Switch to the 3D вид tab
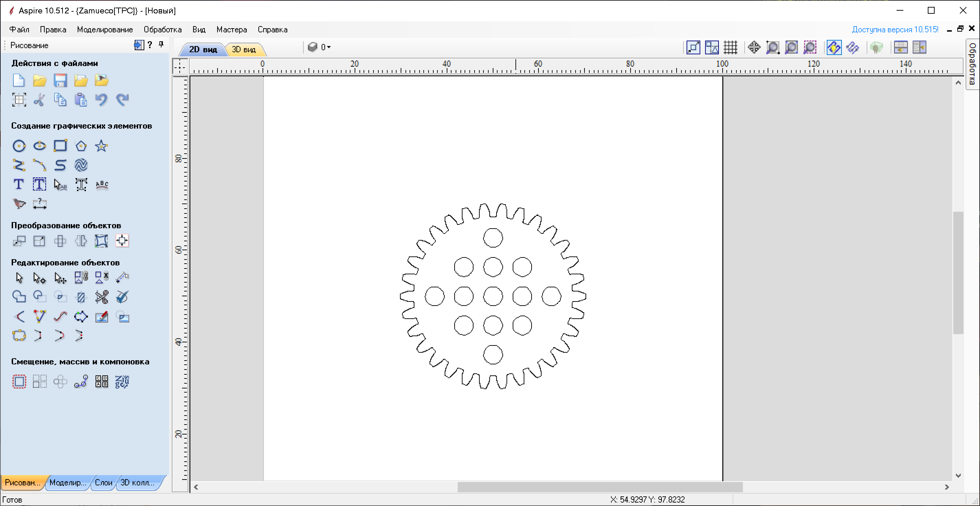Viewport: 980px width, 506px height. pyautogui.click(x=244, y=49)
